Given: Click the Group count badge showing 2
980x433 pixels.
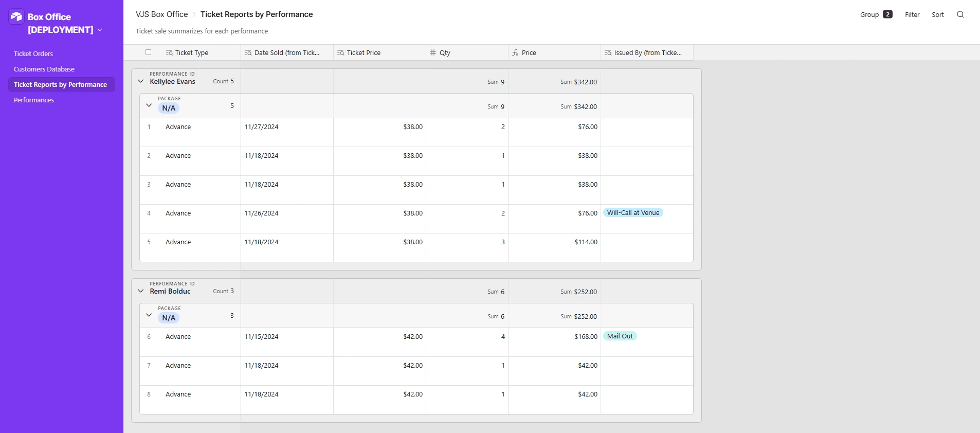Looking at the screenshot, I should pyautogui.click(x=887, y=14).
